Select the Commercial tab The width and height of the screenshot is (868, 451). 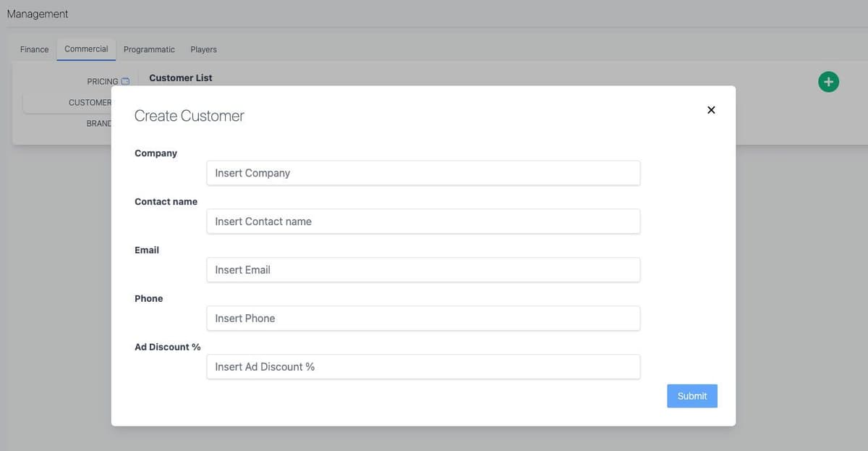(x=86, y=49)
